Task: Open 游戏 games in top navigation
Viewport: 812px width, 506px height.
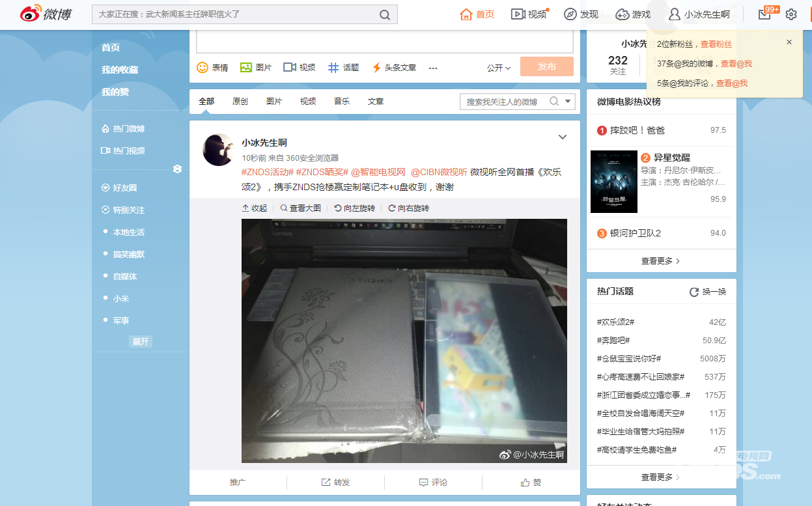Action: 633,14
